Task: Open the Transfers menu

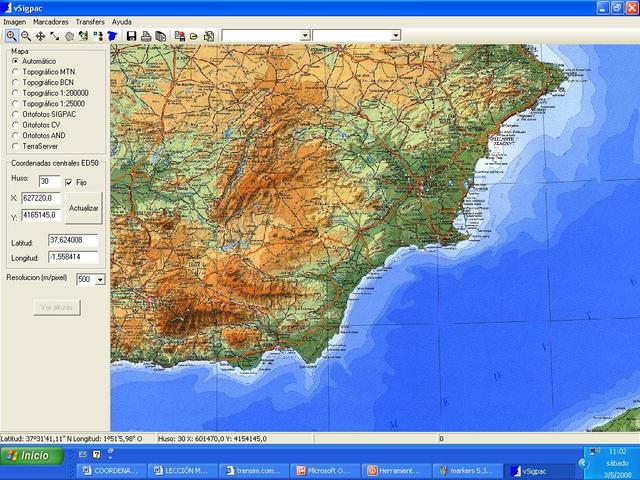Action: [90, 21]
